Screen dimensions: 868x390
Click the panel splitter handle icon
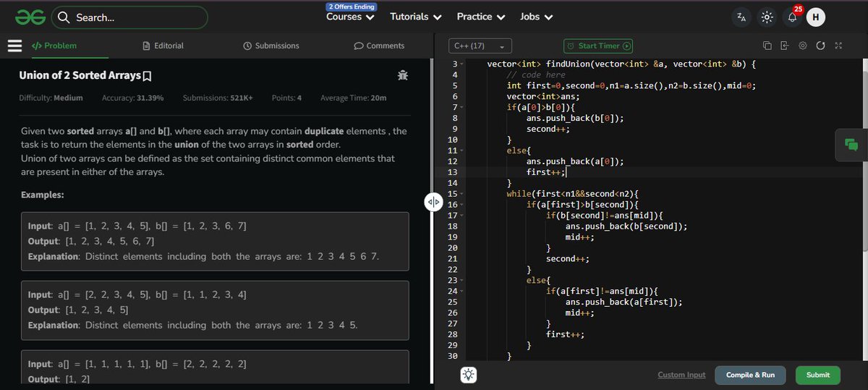[x=433, y=202]
